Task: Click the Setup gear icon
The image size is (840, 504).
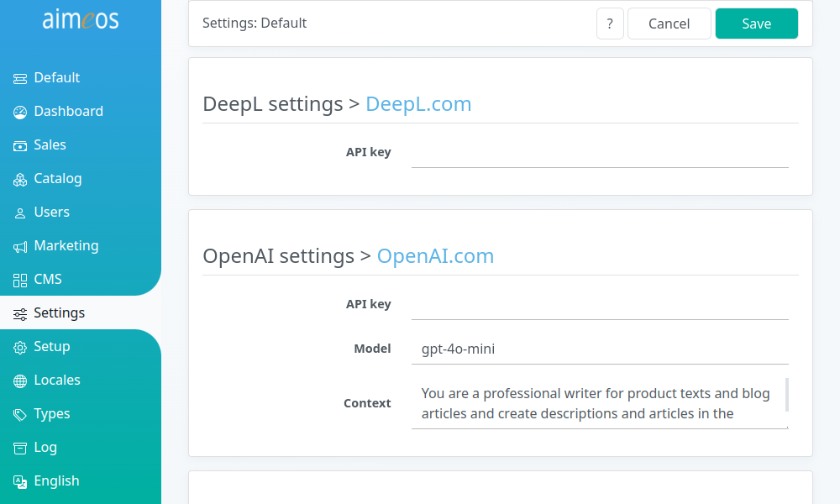Action: [x=20, y=348]
